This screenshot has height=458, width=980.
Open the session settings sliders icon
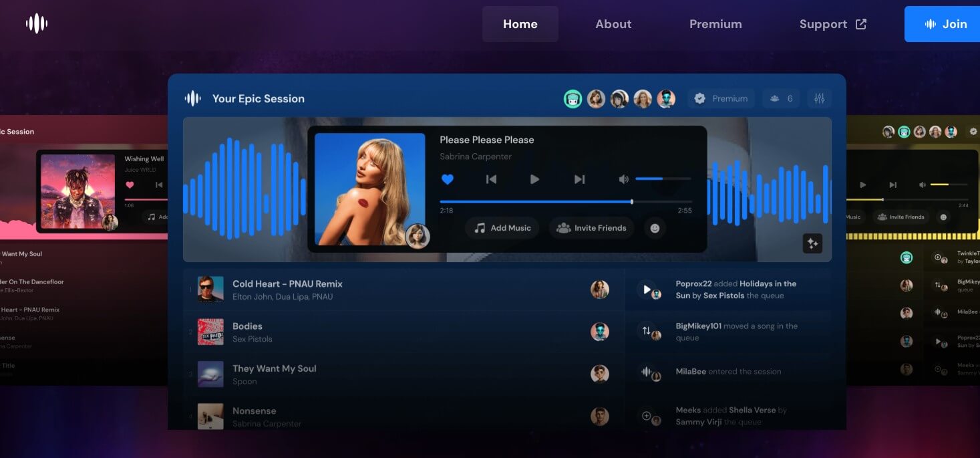819,98
